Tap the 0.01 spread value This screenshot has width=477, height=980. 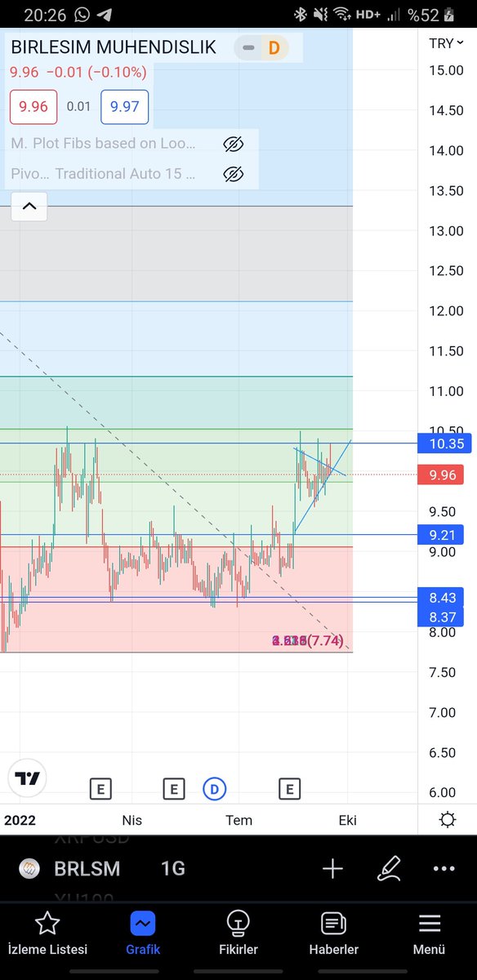tap(79, 106)
